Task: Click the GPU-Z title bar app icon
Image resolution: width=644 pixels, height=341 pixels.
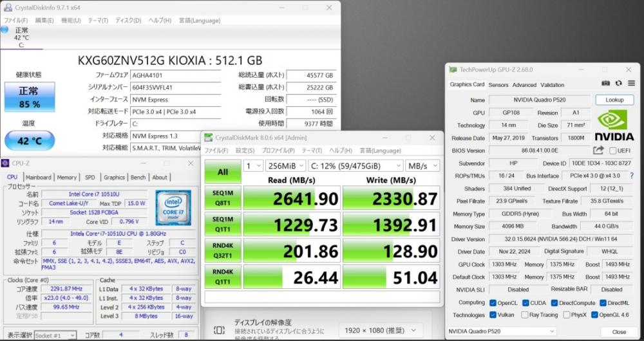Action: pyautogui.click(x=453, y=69)
